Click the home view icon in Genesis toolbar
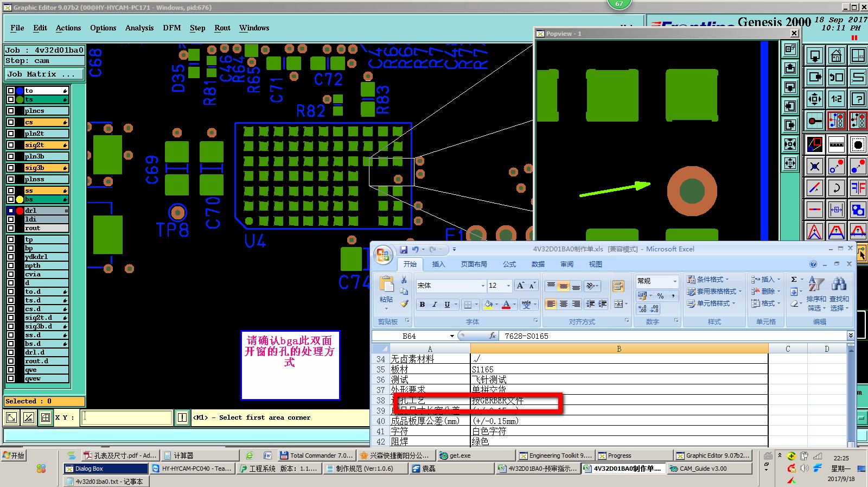Screen dimensions: 868x487 [836, 56]
